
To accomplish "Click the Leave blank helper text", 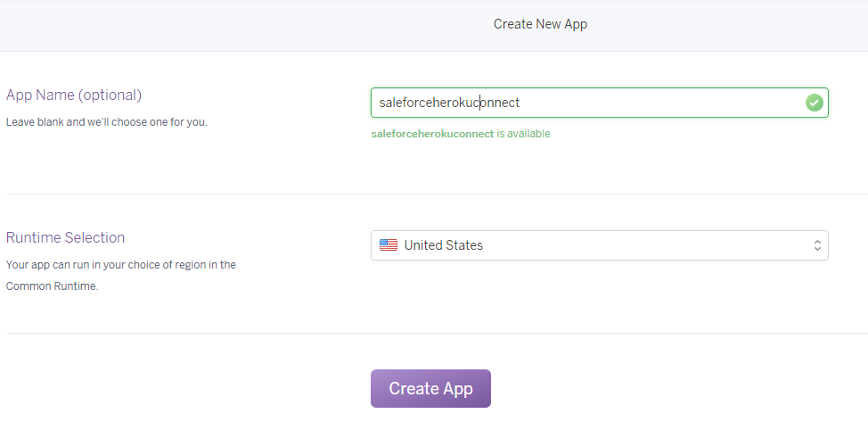I will tap(106, 121).
